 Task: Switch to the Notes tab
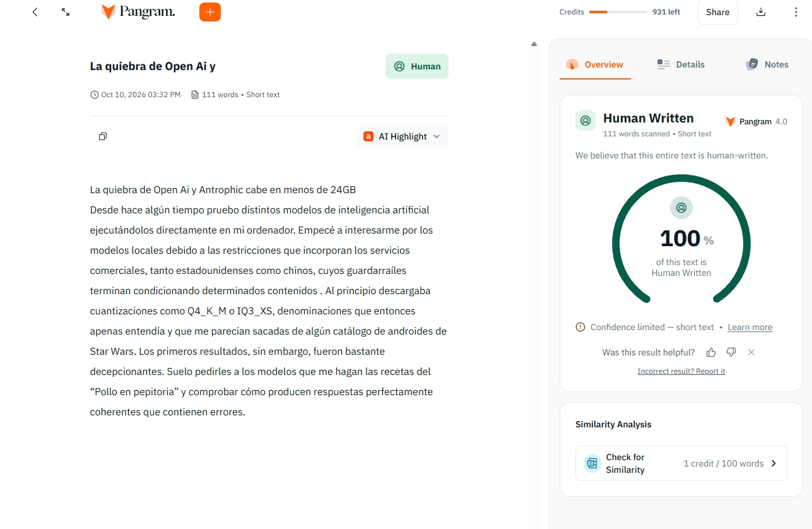pos(767,64)
